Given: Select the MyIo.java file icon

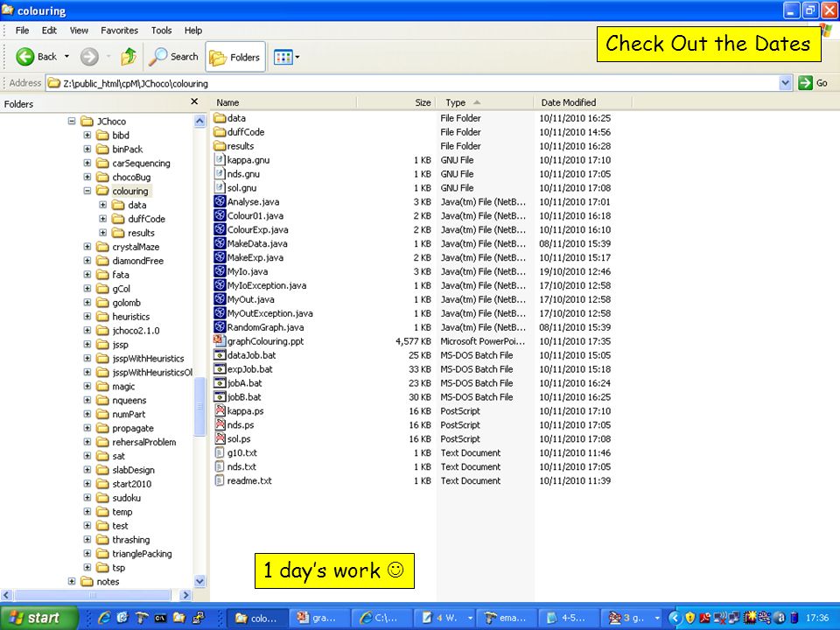Looking at the screenshot, I should [x=220, y=271].
